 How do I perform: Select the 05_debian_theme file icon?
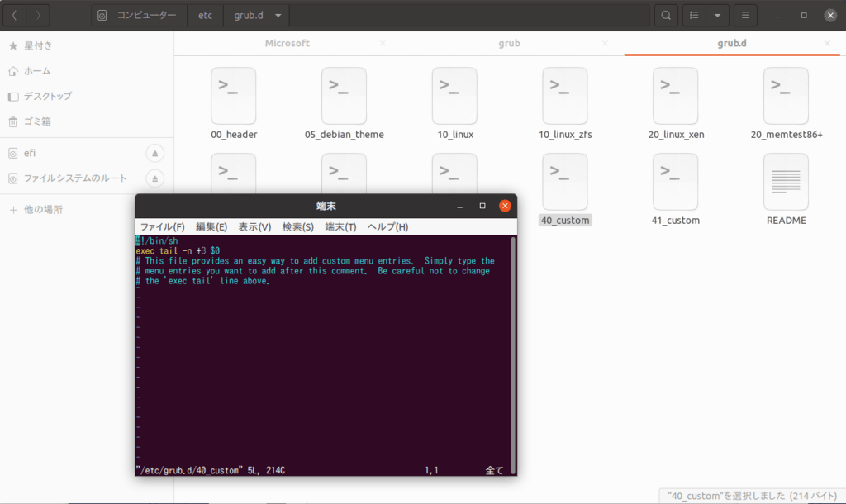(345, 96)
